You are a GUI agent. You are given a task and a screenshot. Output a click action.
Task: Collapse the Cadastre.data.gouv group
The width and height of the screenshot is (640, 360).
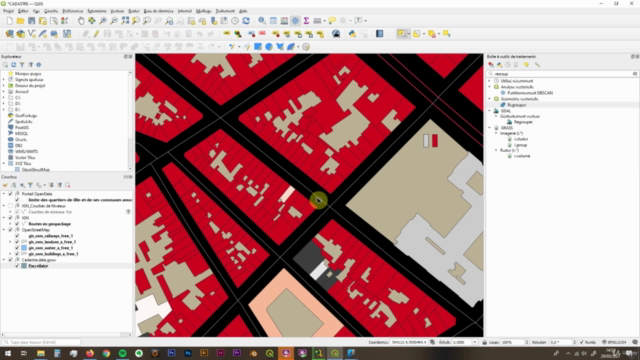[4, 260]
